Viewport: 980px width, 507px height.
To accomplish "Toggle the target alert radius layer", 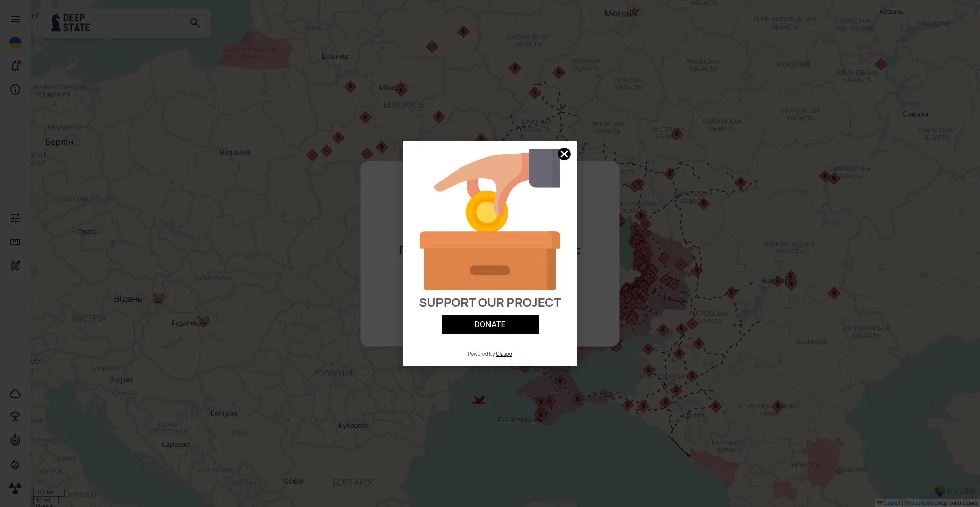I will 15,440.
